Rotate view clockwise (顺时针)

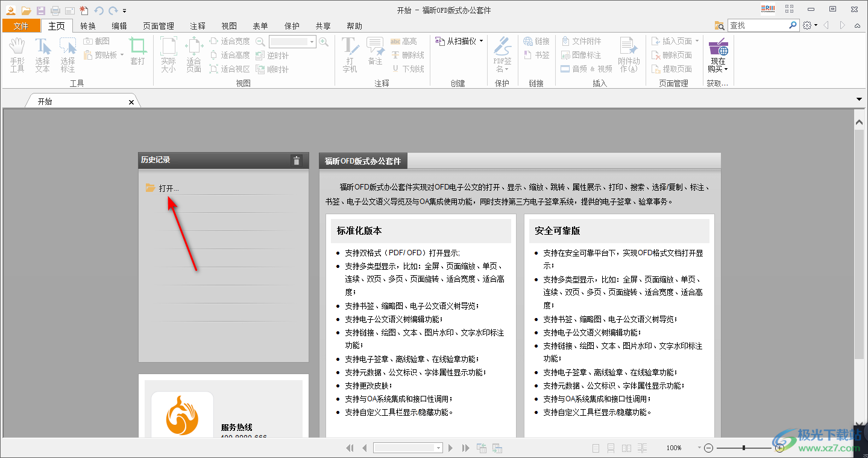pos(272,69)
